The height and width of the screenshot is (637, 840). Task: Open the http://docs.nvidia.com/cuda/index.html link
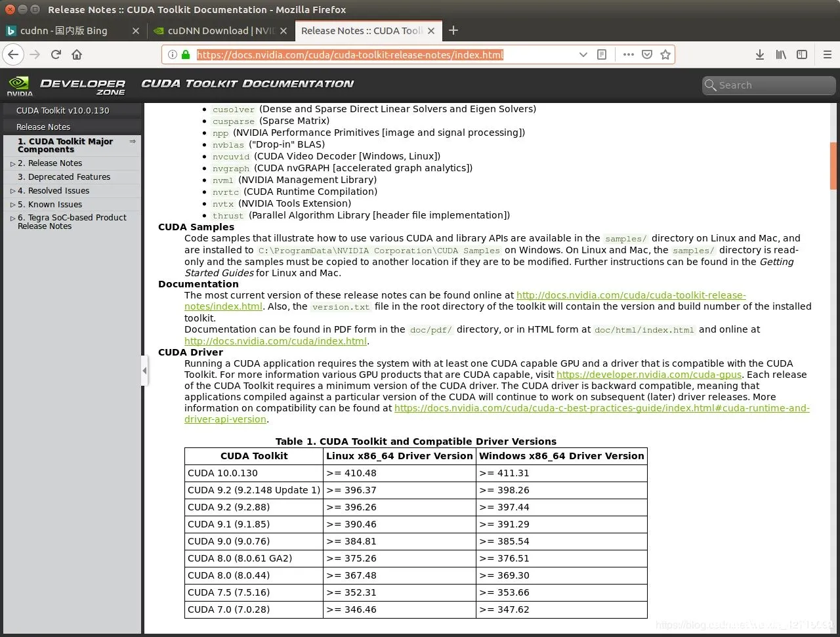click(x=275, y=340)
